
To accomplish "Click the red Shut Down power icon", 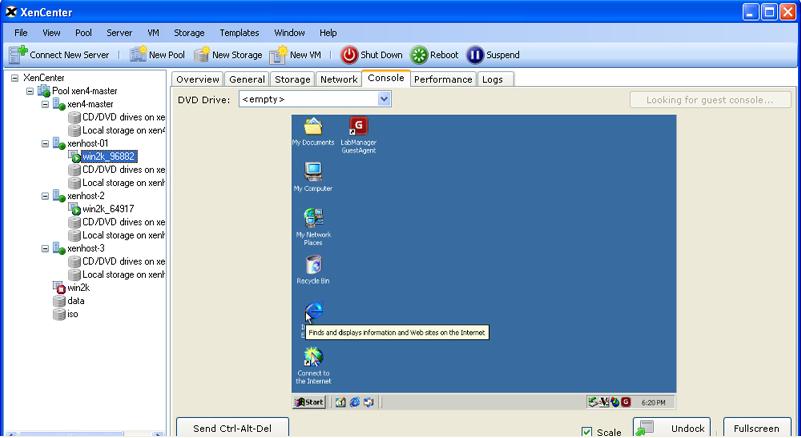I will (349, 55).
